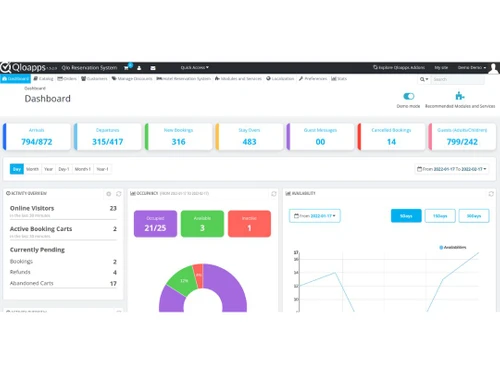Click the pending Refunds row
The image size is (500, 375).
[63, 272]
